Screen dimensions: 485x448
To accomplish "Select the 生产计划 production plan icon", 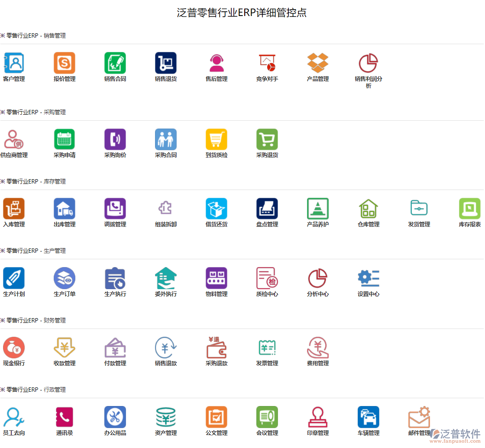I will (14, 278).
